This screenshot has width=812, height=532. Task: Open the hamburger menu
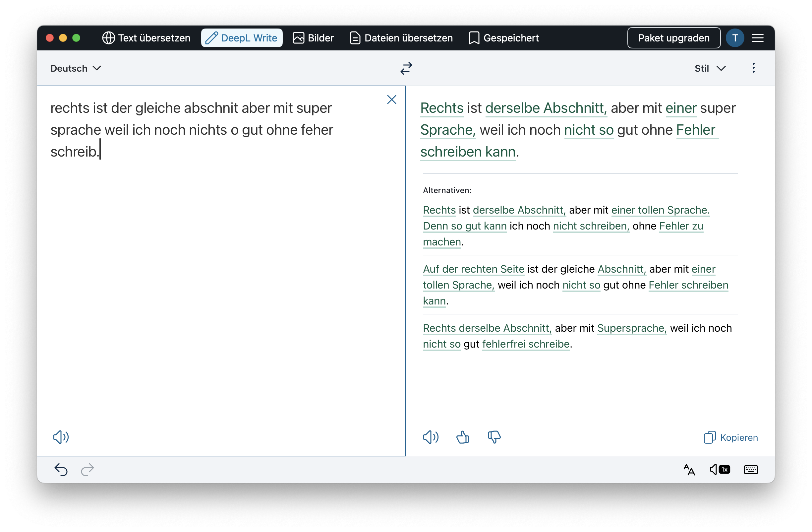pos(757,38)
